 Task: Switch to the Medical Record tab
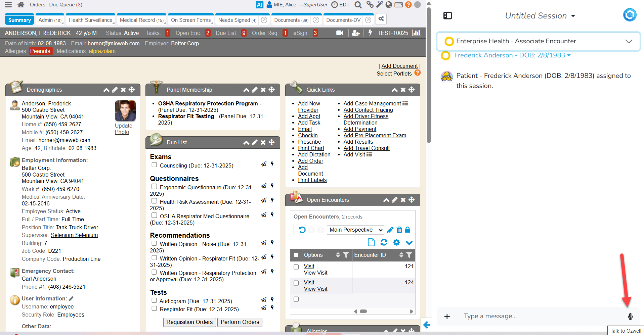click(x=141, y=20)
